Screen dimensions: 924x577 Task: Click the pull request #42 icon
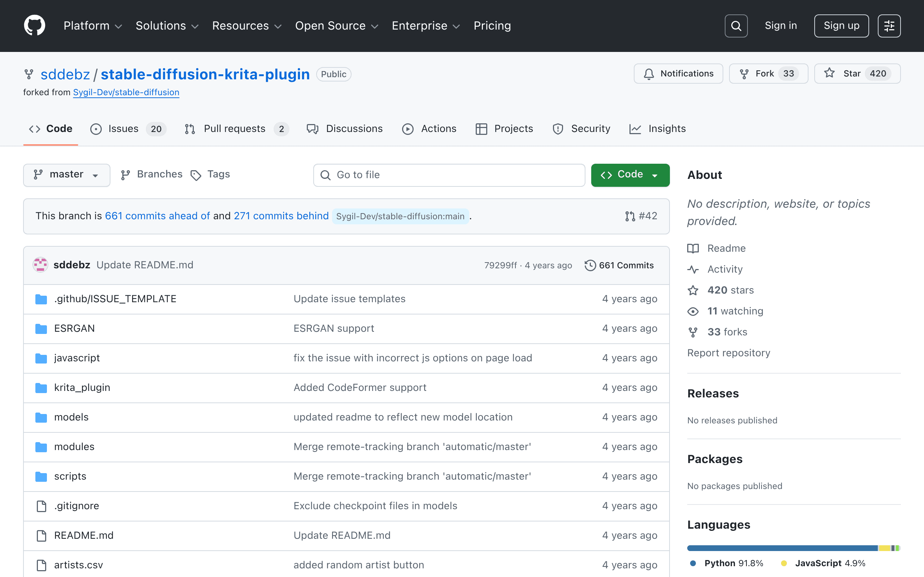click(629, 216)
